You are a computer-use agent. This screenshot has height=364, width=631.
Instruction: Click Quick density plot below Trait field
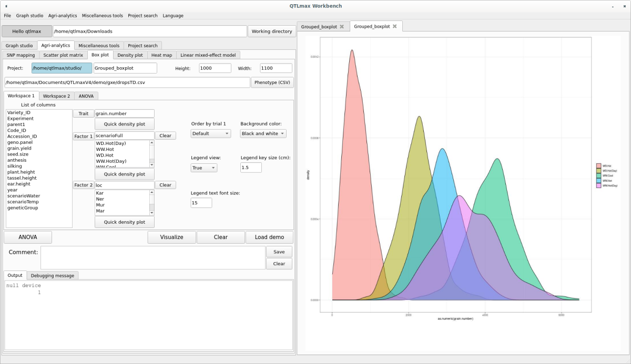click(x=125, y=124)
